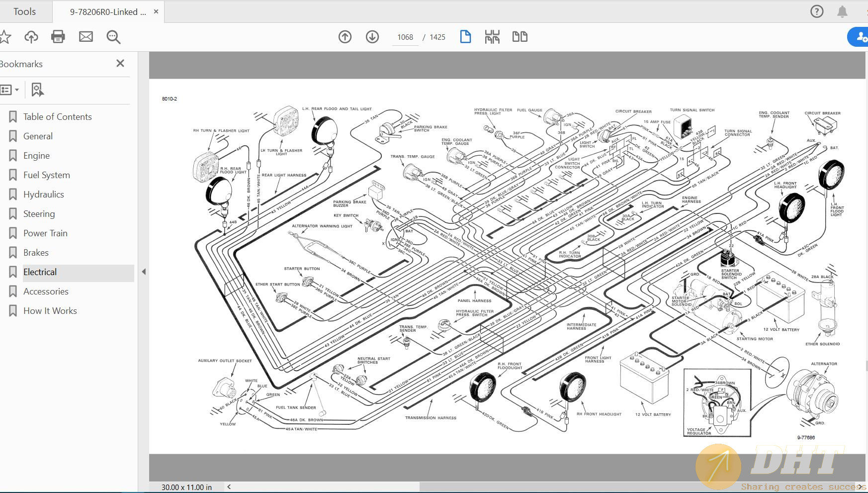Open bookmarks options dropdown menu
The image size is (868, 493).
(10, 90)
